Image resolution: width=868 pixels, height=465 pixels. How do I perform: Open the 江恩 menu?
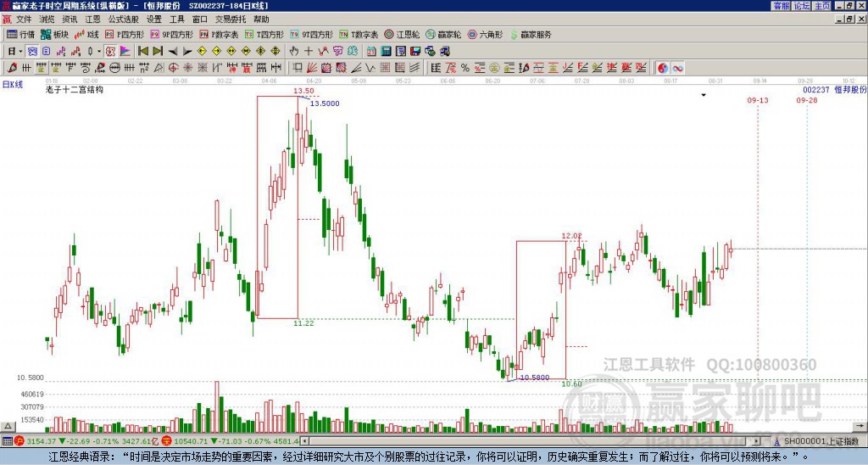coord(92,20)
